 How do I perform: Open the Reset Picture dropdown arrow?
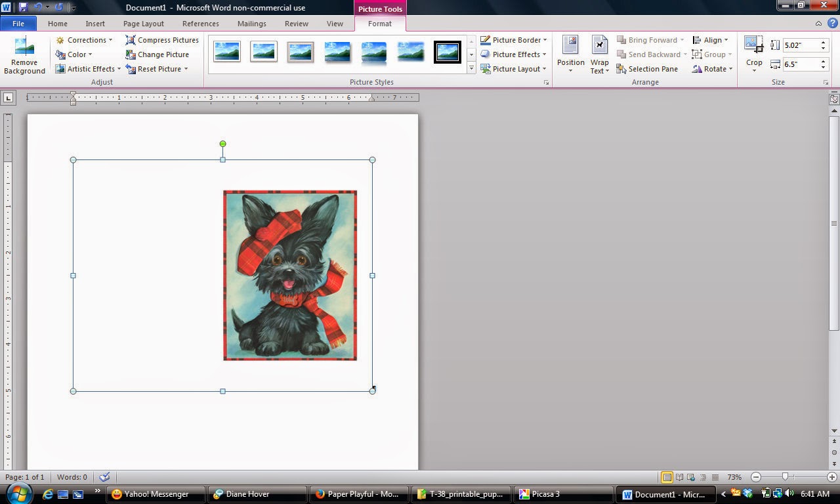click(x=186, y=69)
